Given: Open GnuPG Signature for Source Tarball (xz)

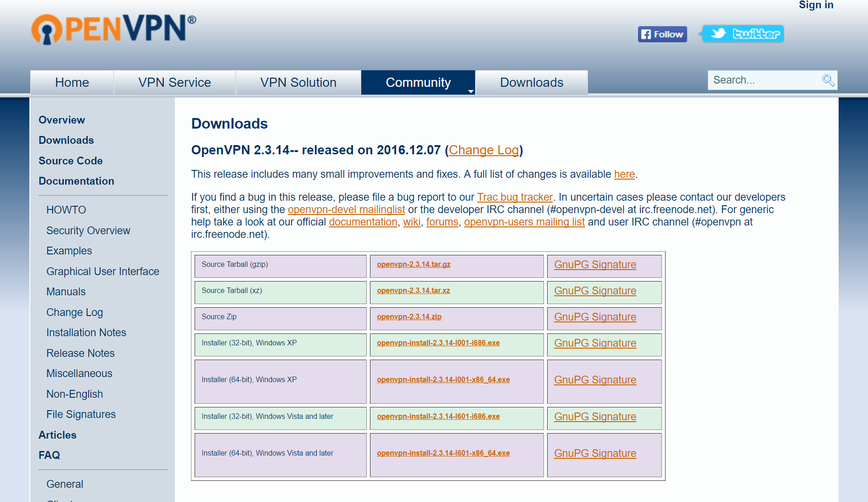Looking at the screenshot, I should coord(595,291).
